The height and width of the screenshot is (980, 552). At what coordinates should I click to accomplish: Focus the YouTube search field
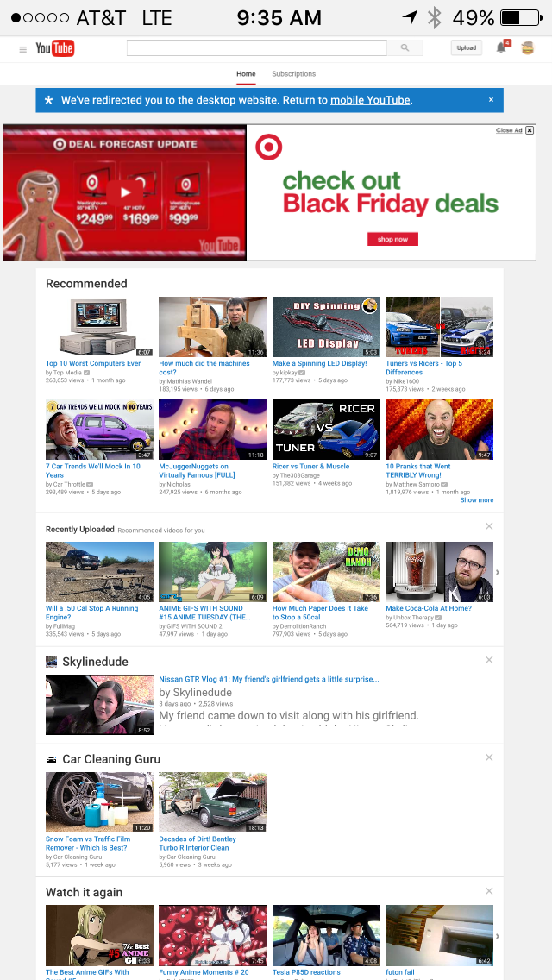(x=256, y=47)
